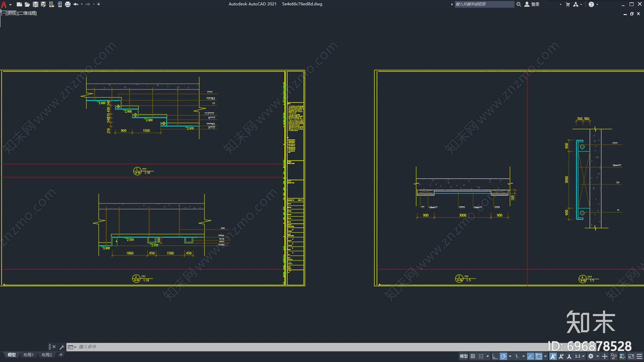644x362 pixels.
Task: Click the search magnifier icon
Action: pyautogui.click(x=519, y=4)
